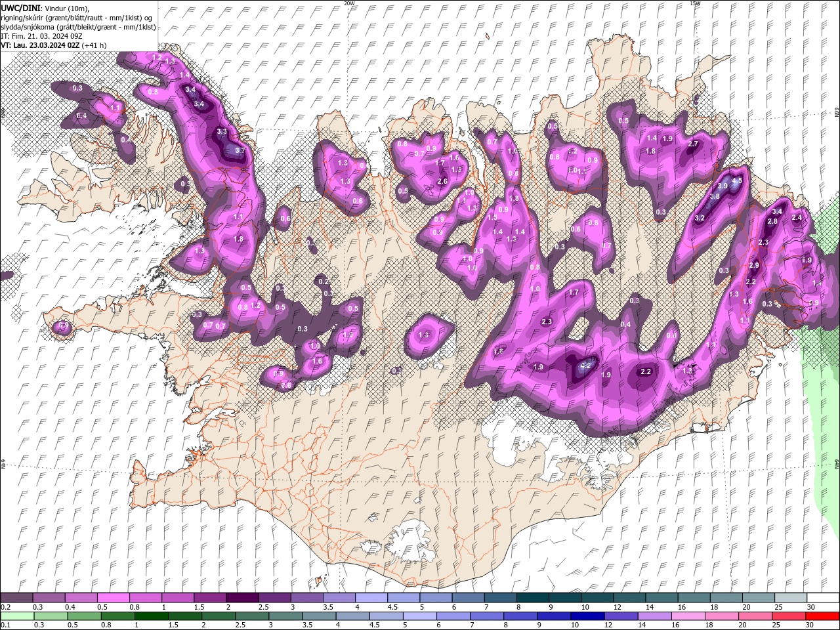Click the 'UWC/DINI: Vindur (10m)' title text
Screen dimensions: 840x630
[x=44, y=8]
